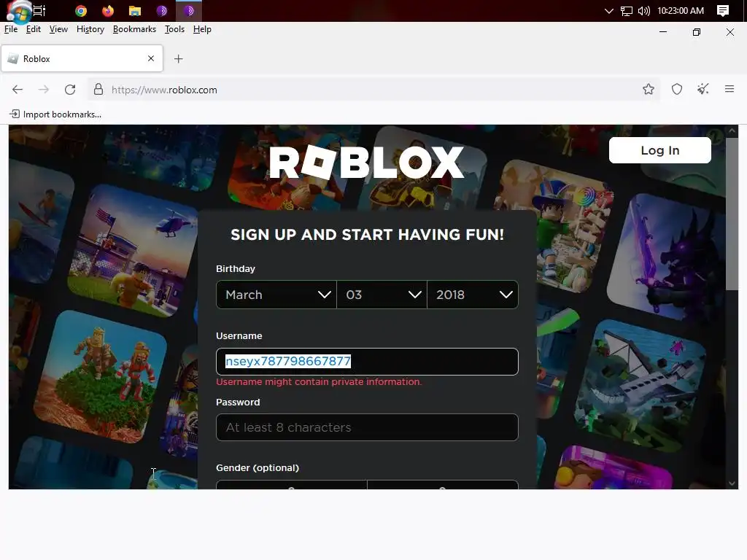Launch Google Chrome from the taskbar
The height and width of the screenshot is (560, 747).
click(x=81, y=10)
